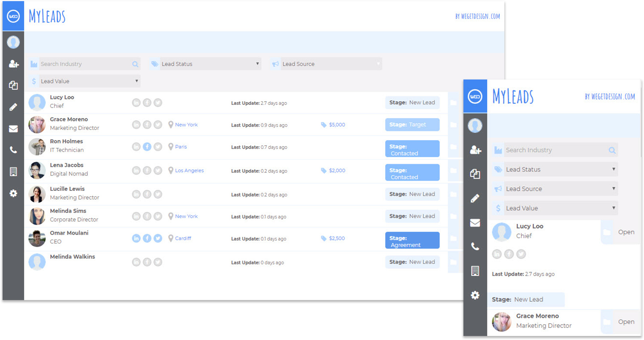Open the settings gear in the mobile sidebar

tap(475, 295)
